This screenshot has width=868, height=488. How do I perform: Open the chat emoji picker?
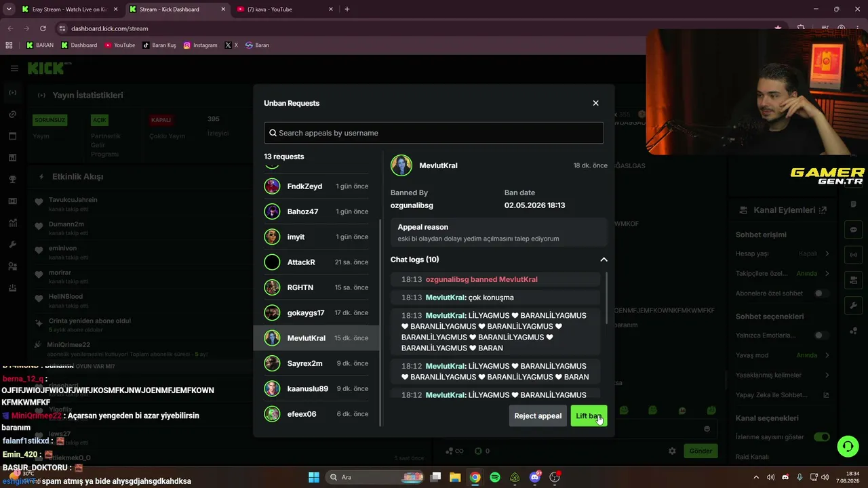707,428
